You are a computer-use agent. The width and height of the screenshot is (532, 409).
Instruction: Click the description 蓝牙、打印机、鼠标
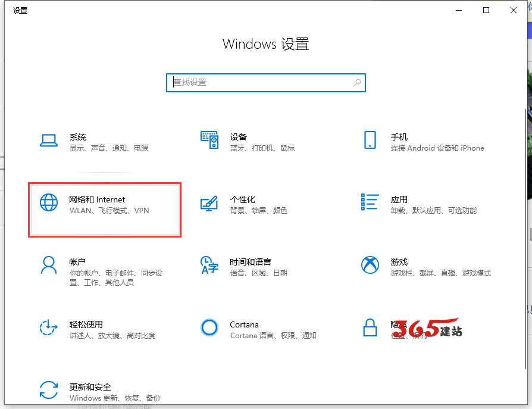[262, 148]
